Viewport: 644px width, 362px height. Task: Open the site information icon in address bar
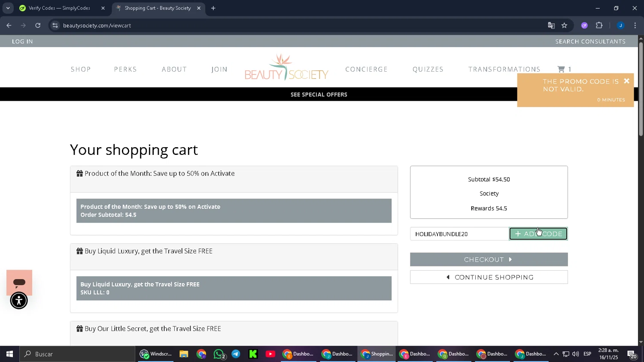point(55,25)
